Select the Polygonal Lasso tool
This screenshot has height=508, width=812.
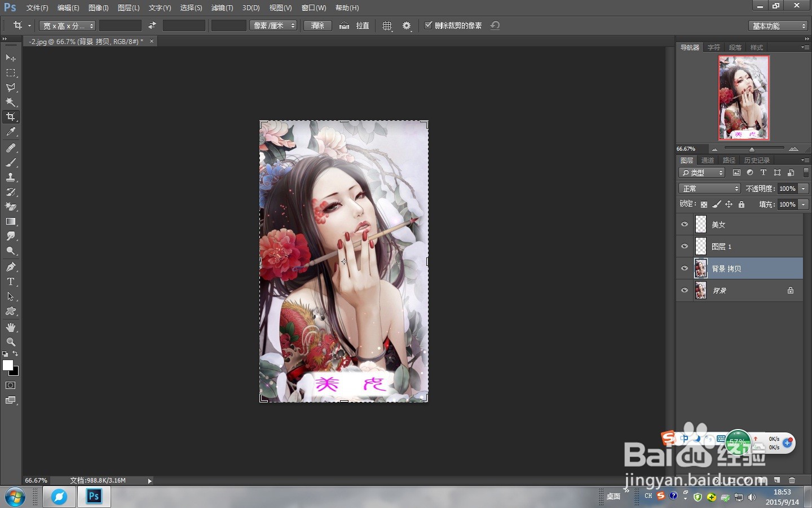tap(10, 87)
